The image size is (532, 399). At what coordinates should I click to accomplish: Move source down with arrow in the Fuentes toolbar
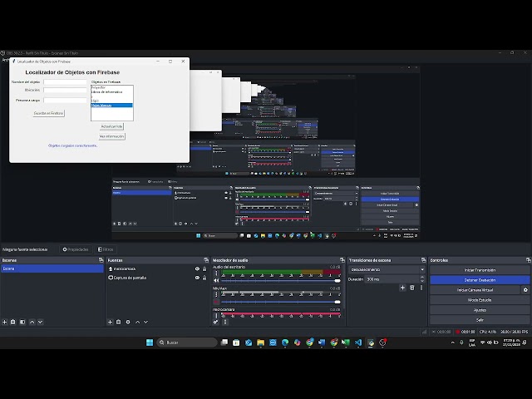[x=146, y=322]
